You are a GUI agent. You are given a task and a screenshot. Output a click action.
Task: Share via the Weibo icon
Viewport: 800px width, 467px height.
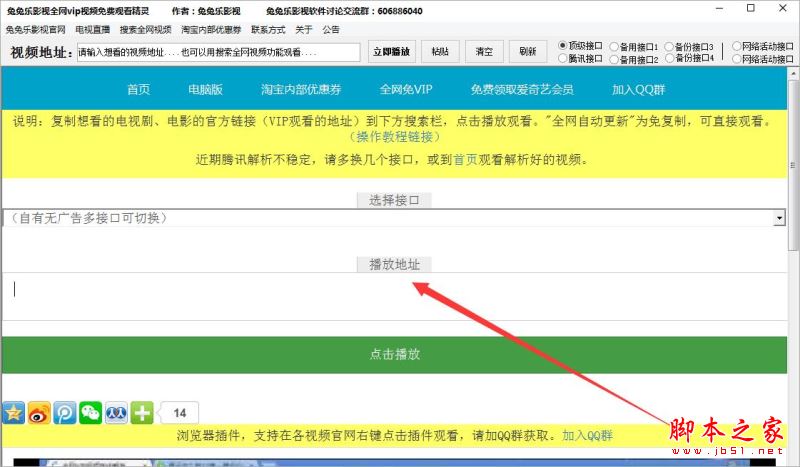39,412
